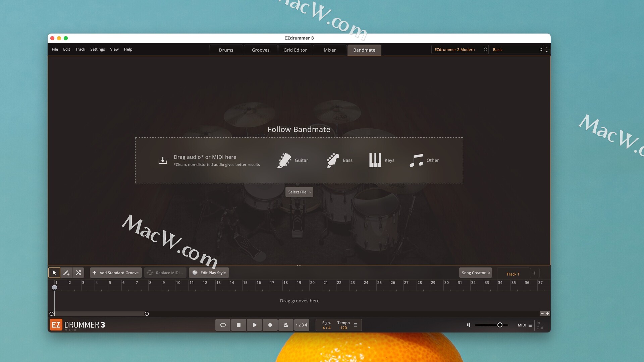Screen dimensions: 644x362
Task: Choose the Bass instrument icon
Action: [x=333, y=160]
